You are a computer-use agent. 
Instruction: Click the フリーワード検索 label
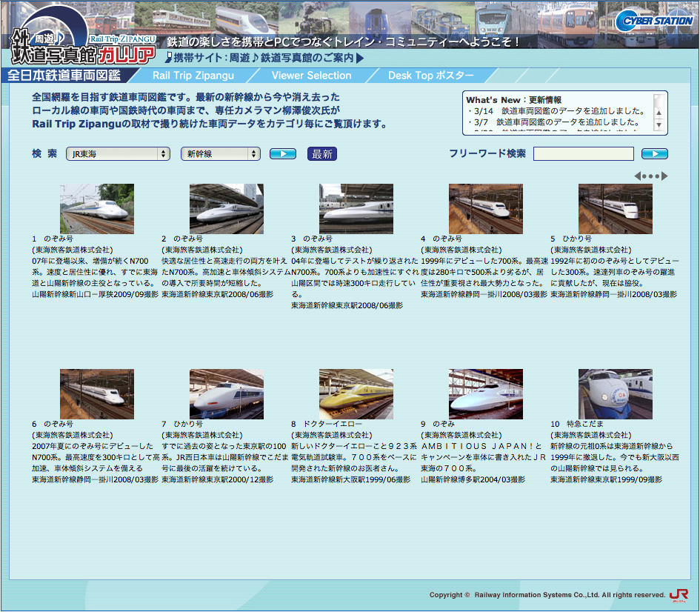coord(487,153)
